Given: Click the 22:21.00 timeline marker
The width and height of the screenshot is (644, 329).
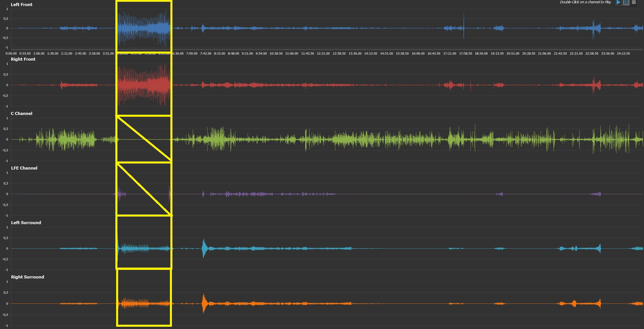Looking at the screenshot, I should click(x=576, y=54).
